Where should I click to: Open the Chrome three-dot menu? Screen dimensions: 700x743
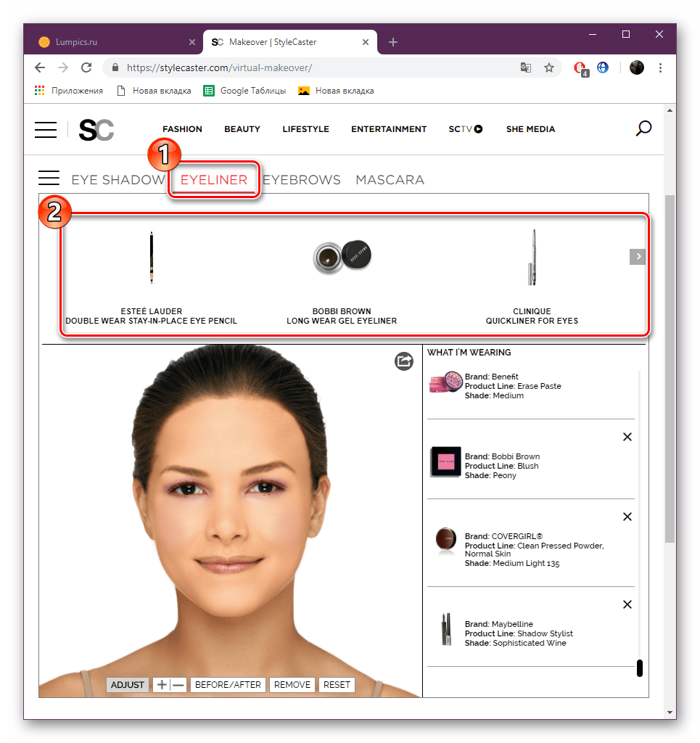pos(660,67)
